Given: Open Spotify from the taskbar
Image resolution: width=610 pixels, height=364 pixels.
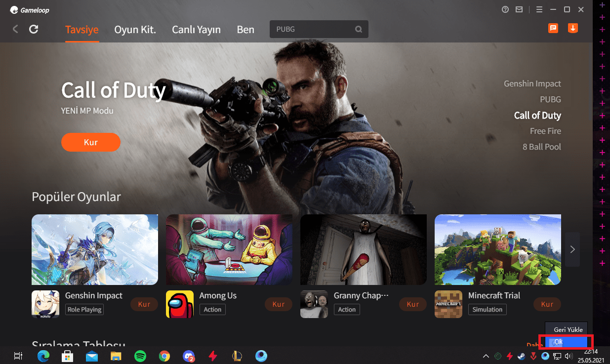Looking at the screenshot, I should (x=140, y=356).
